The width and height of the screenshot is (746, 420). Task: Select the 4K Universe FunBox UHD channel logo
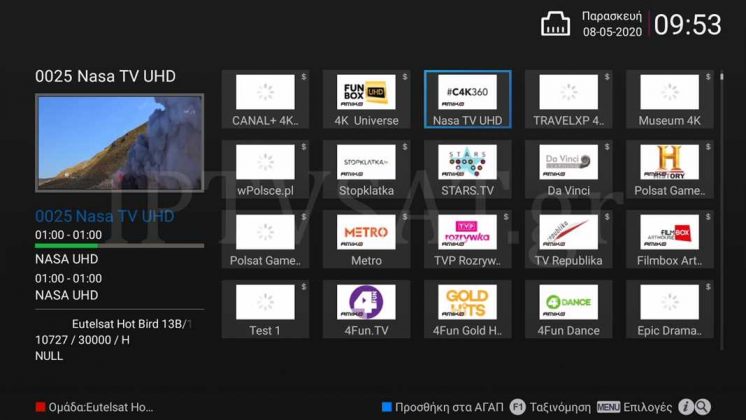tap(366, 92)
